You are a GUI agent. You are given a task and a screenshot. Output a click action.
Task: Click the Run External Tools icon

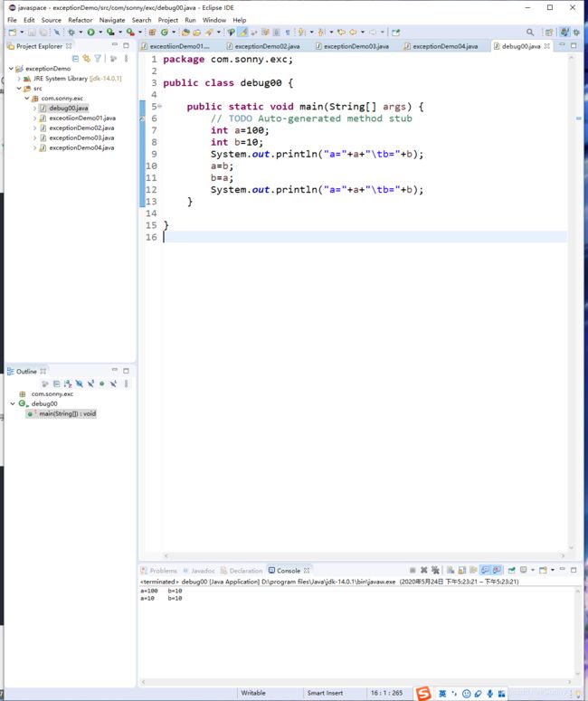[x=130, y=33]
